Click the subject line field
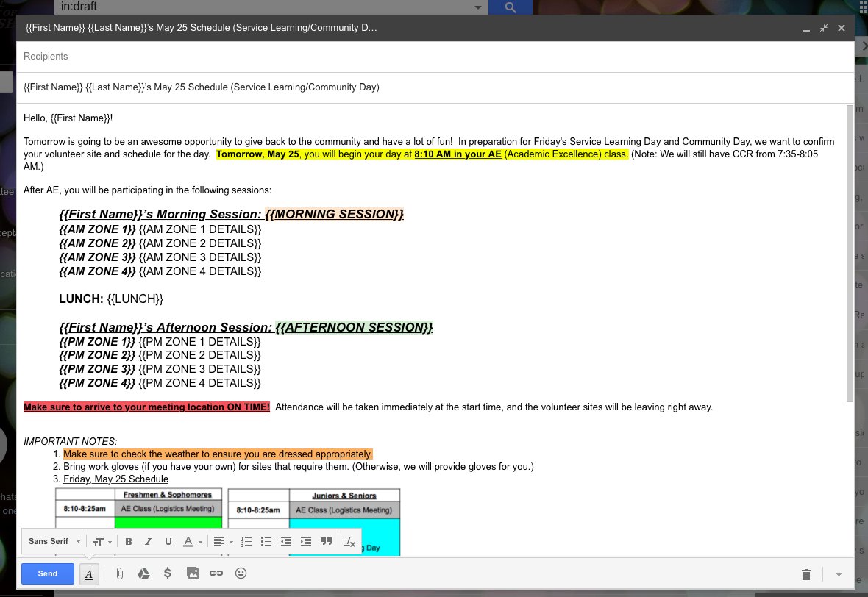 (x=435, y=87)
